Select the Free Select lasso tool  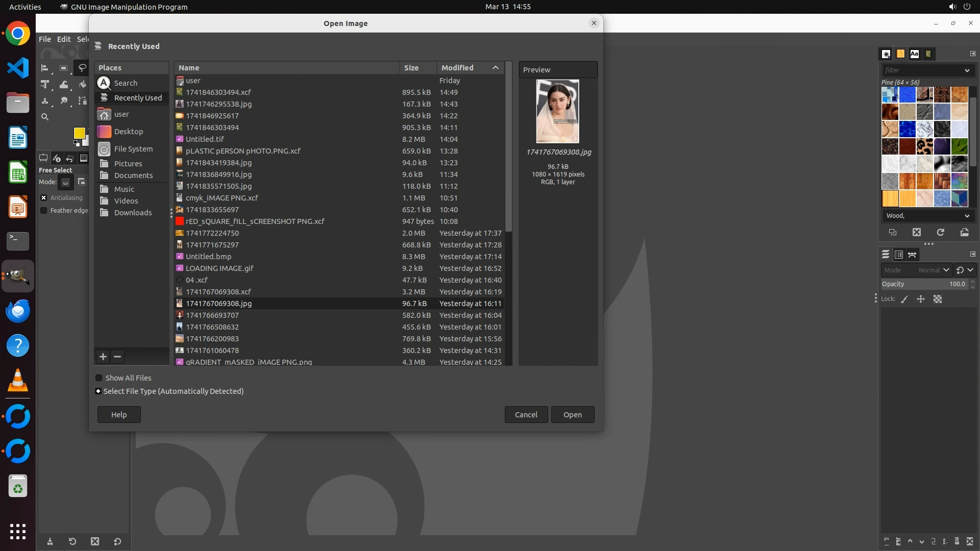[82, 68]
